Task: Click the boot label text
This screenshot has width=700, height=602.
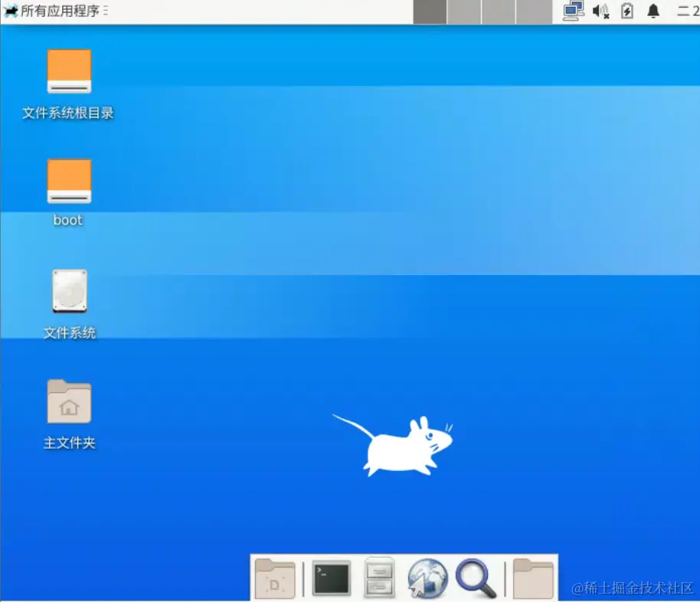Action: click(68, 220)
